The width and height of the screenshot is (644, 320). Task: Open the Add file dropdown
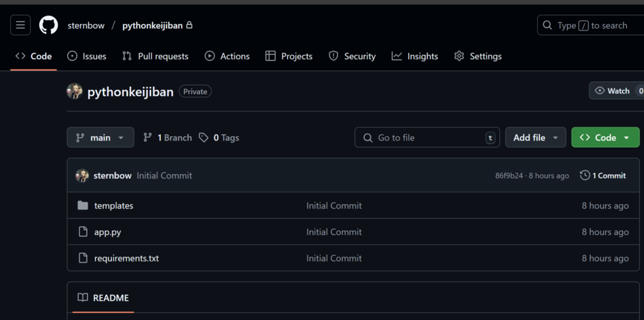coord(535,137)
